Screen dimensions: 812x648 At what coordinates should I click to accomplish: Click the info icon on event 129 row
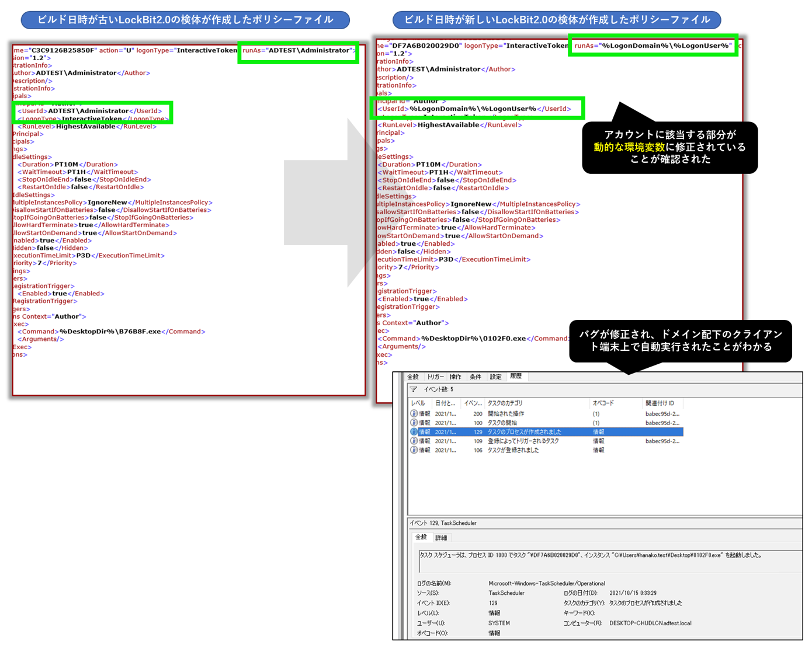(414, 432)
